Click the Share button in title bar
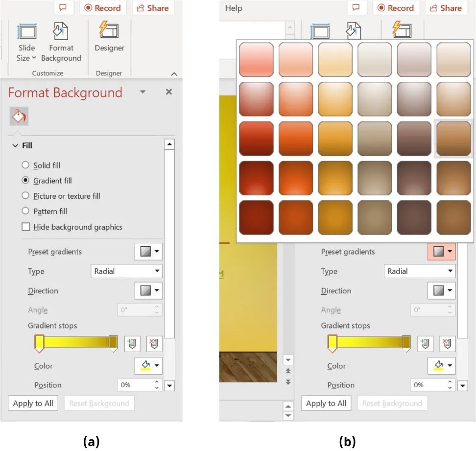This screenshot has height=451, width=476. click(153, 8)
